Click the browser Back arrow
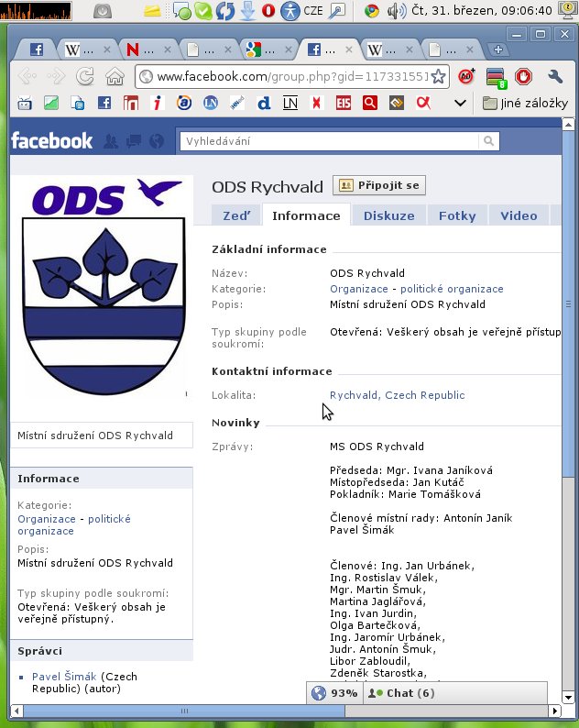Image resolution: width=579 pixels, height=728 pixels. 27,76
